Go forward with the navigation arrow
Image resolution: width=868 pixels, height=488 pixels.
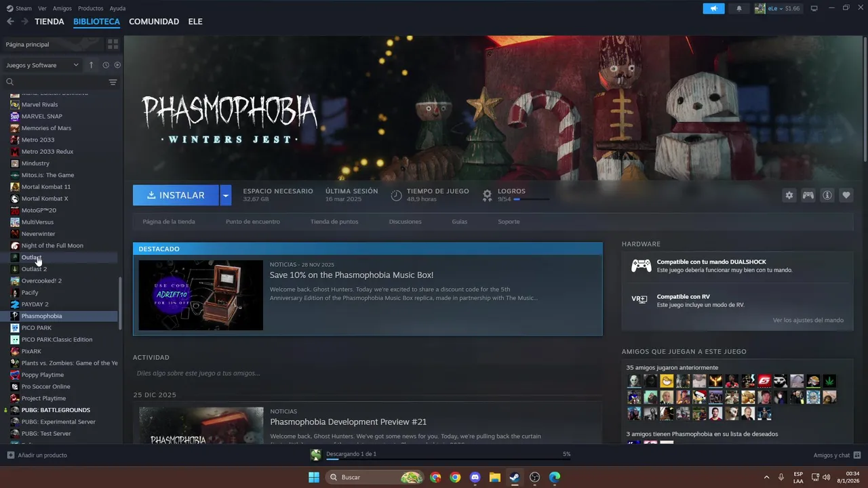coord(24,22)
